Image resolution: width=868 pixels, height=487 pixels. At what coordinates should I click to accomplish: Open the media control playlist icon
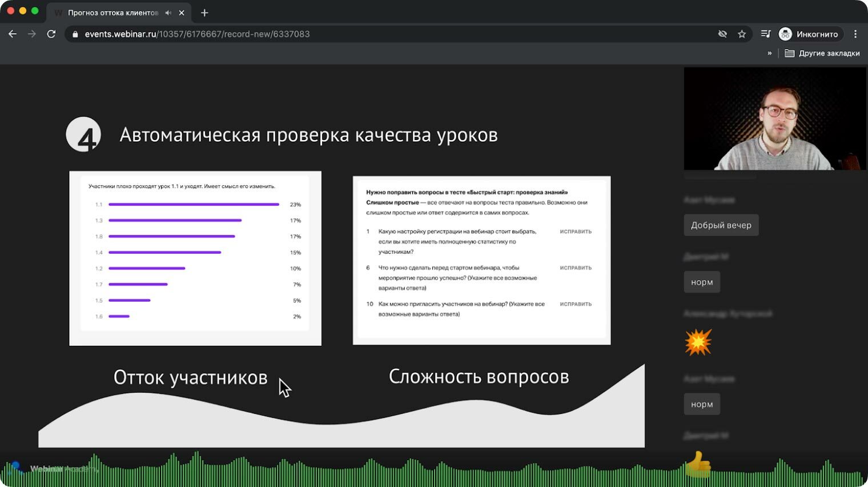(x=765, y=34)
